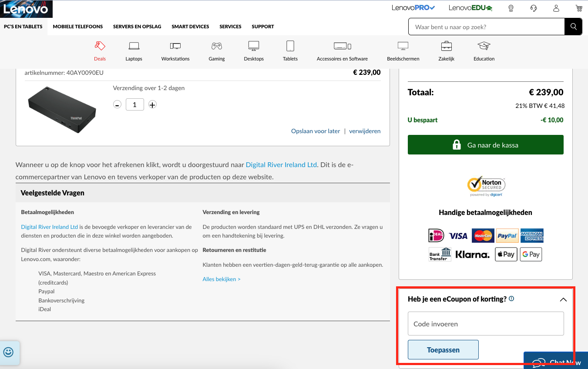The height and width of the screenshot is (369, 588).
Task: Click artikelnummer 40AY0090EU text
Action: coord(64,73)
